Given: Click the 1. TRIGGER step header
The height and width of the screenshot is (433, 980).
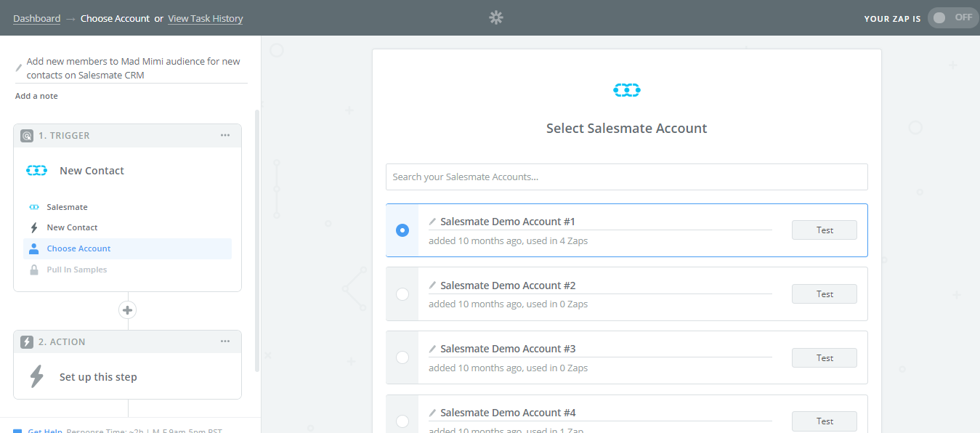Looking at the screenshot, I should coord(127,136).
